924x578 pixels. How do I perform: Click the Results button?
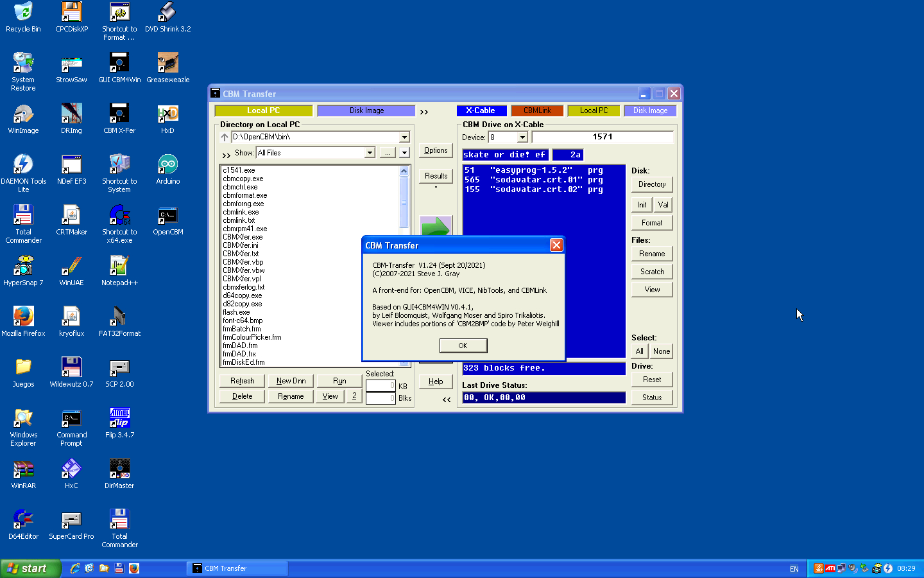(436, 176)
